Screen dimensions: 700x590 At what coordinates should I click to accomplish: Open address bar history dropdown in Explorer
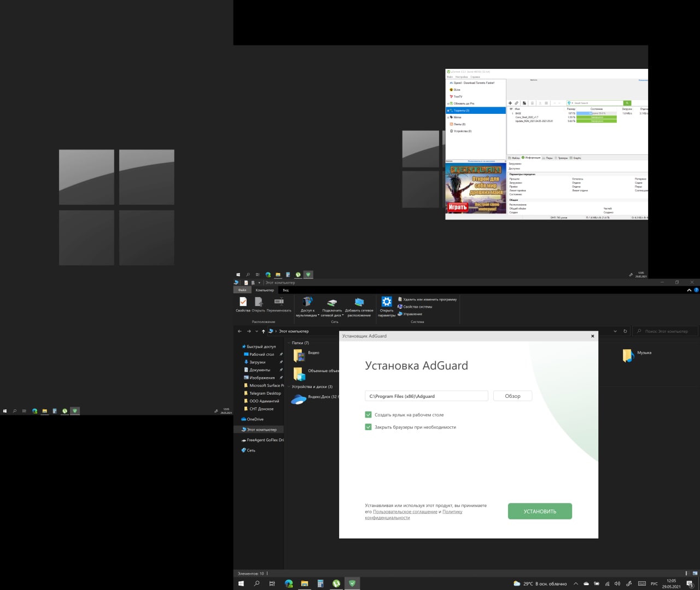[615, 331]
